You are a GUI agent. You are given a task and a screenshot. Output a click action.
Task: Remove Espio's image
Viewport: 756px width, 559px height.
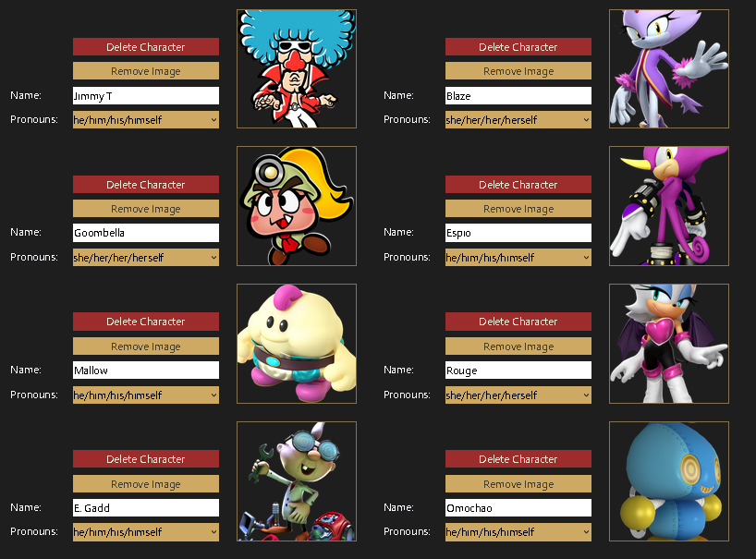coord(518,209)
